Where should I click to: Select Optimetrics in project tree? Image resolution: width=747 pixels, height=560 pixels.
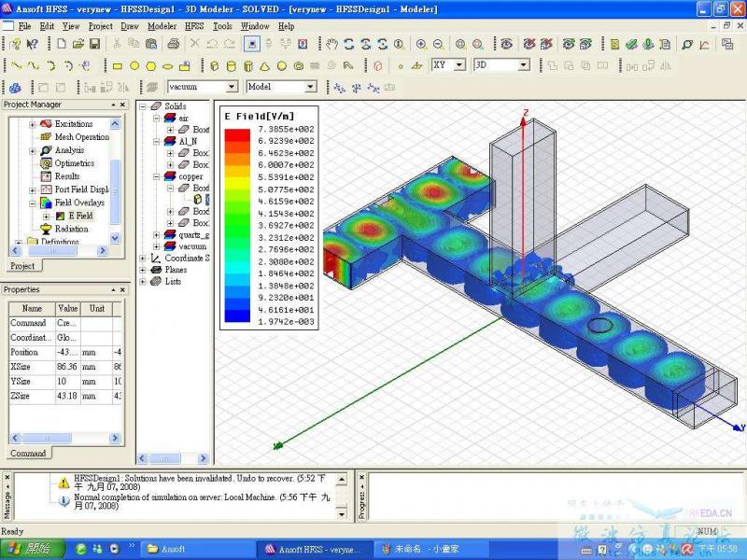75,163
